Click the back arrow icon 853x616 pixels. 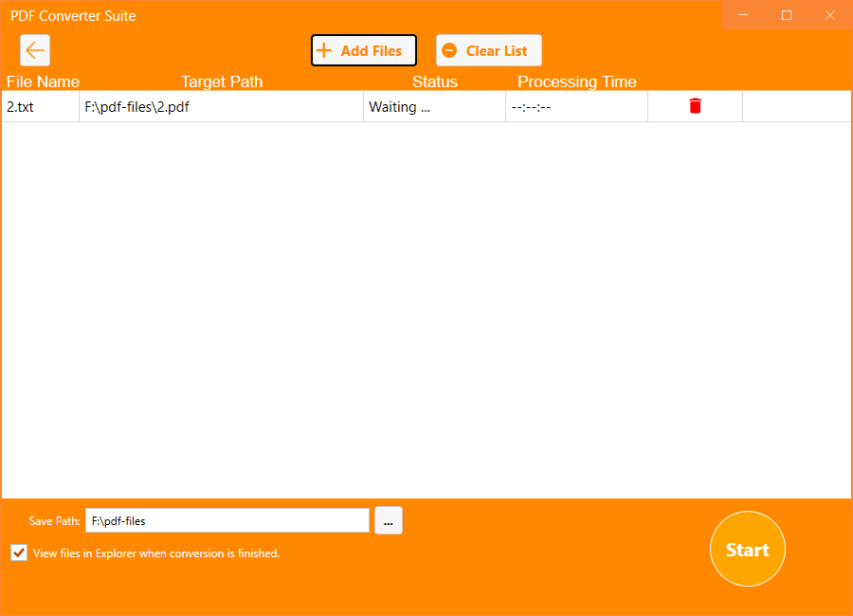(x=35, y=50)
